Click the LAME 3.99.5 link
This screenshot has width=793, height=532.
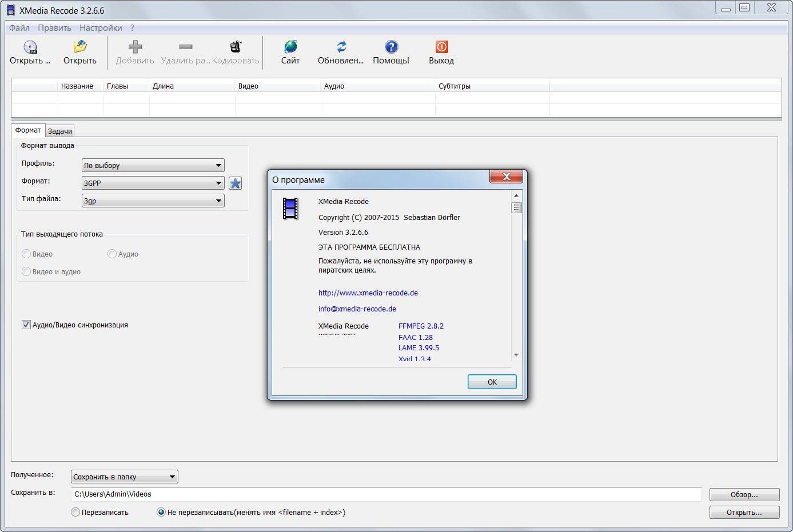(419, 347)
